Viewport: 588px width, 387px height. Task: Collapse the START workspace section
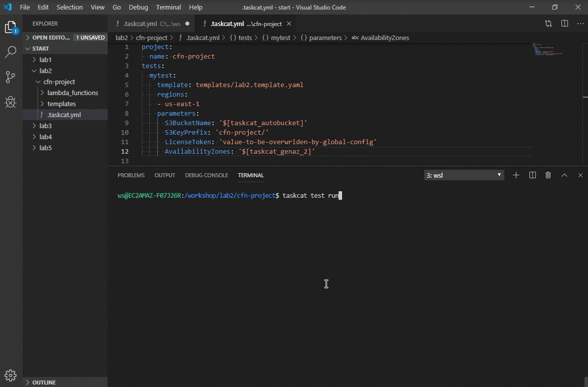point(65,49)
